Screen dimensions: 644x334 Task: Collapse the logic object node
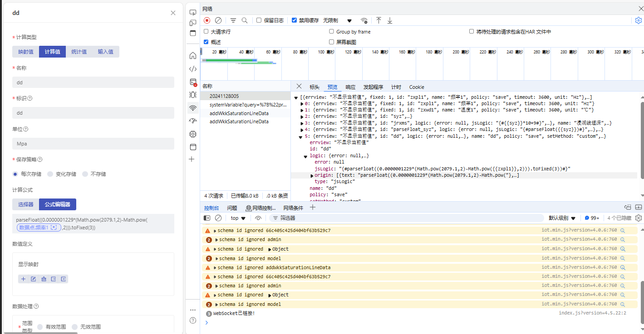[306, 156]
